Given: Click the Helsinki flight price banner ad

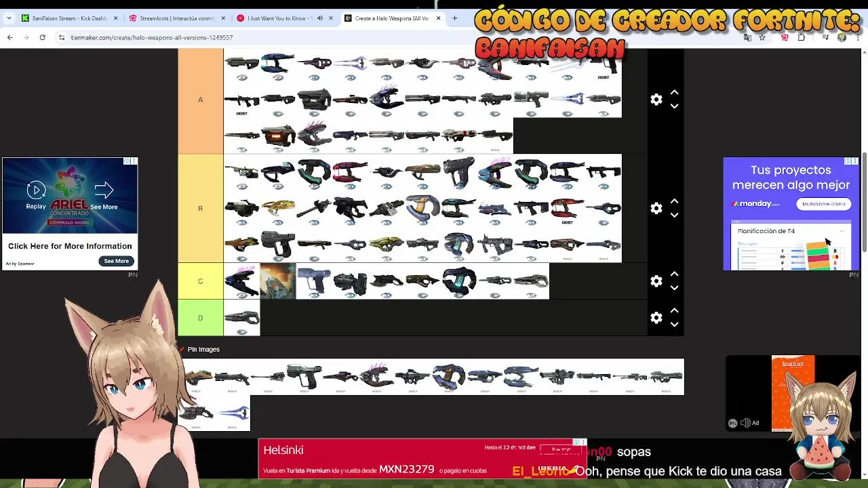Looking at the screenshot, I should pyautogui.click(x=422, y=459).
